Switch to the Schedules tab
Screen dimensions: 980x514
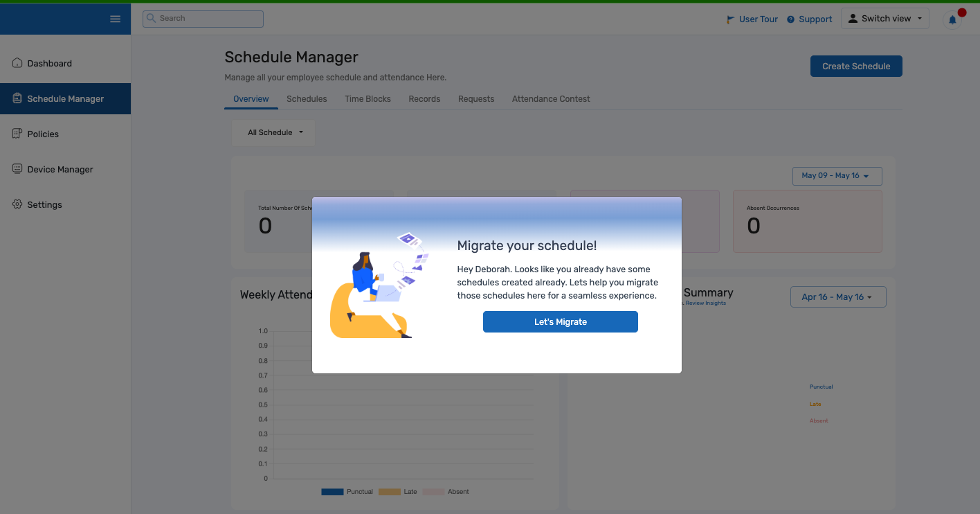tap(307, 98)
